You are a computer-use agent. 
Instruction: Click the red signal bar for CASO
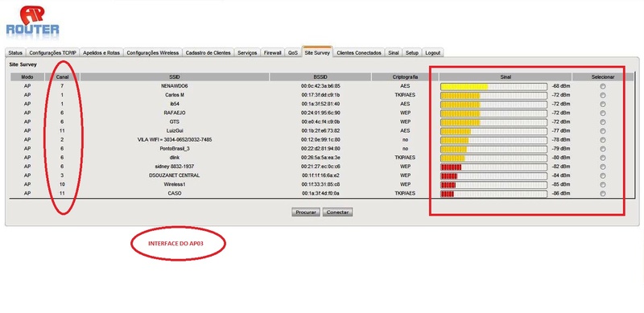[x=493, y=193]
